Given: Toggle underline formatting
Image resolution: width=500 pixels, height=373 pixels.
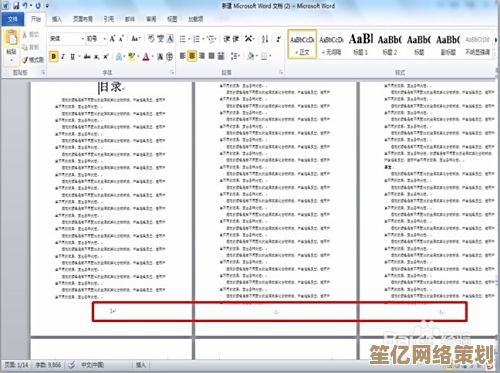Looking at the screenshot, I should point(72,57).
